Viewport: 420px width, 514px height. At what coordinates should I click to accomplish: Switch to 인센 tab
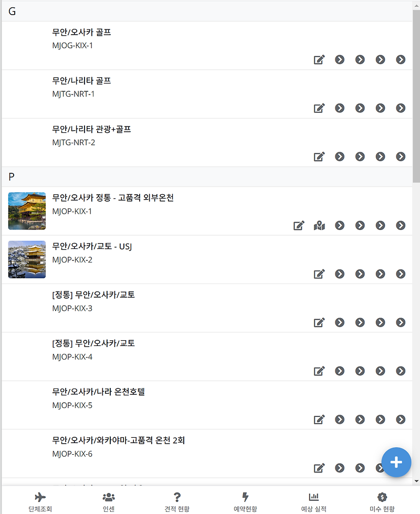pos(109,502)
